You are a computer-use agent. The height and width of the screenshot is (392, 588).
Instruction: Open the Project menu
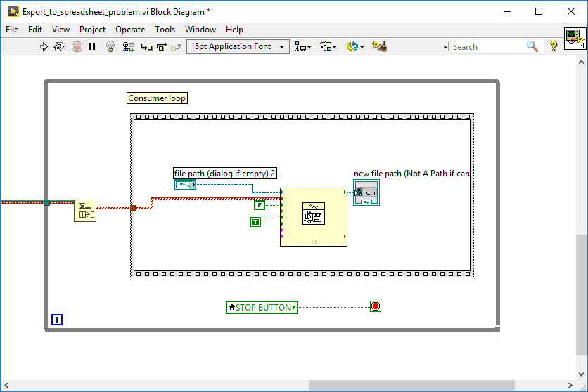92,30
